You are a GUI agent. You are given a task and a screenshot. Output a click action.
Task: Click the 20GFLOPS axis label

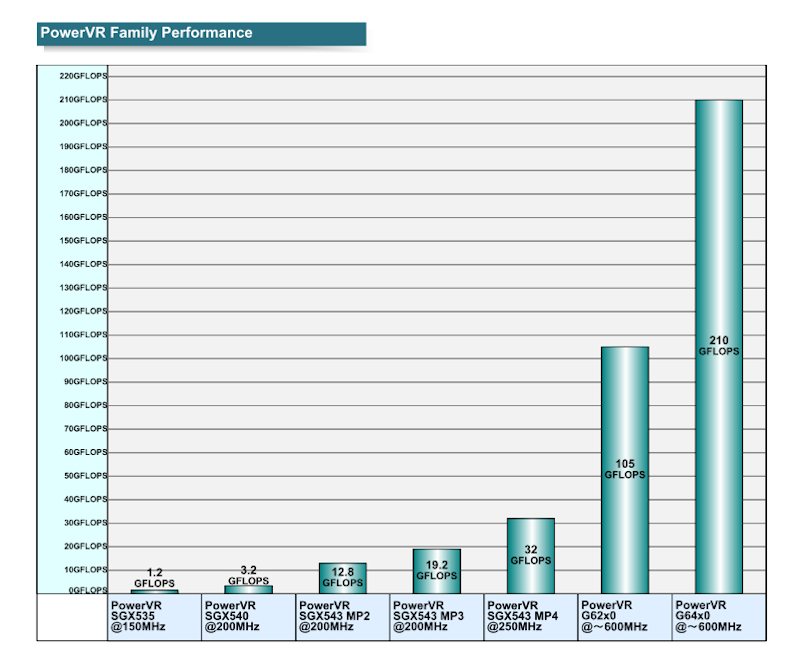pyautogui.click(x=86, y=545)
